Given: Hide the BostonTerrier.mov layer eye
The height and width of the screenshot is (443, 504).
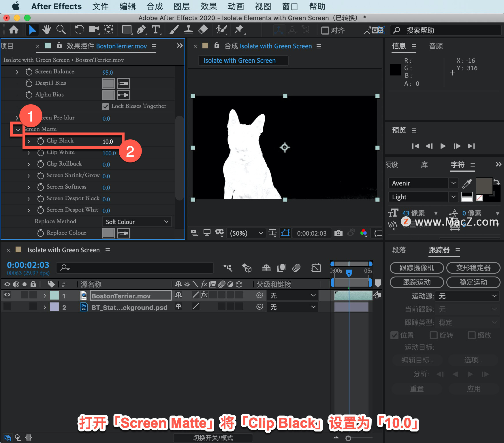Looking at the screenshot, I should 7,295.
